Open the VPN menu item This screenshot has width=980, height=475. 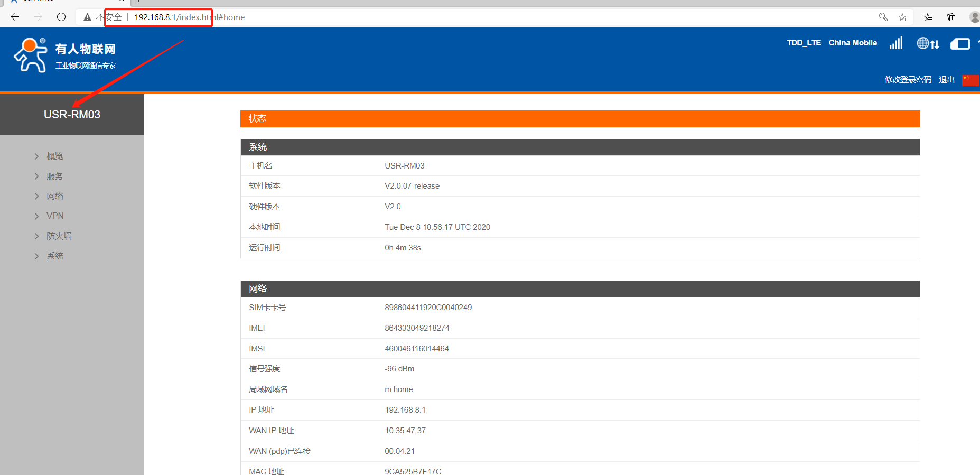point(55,216)
